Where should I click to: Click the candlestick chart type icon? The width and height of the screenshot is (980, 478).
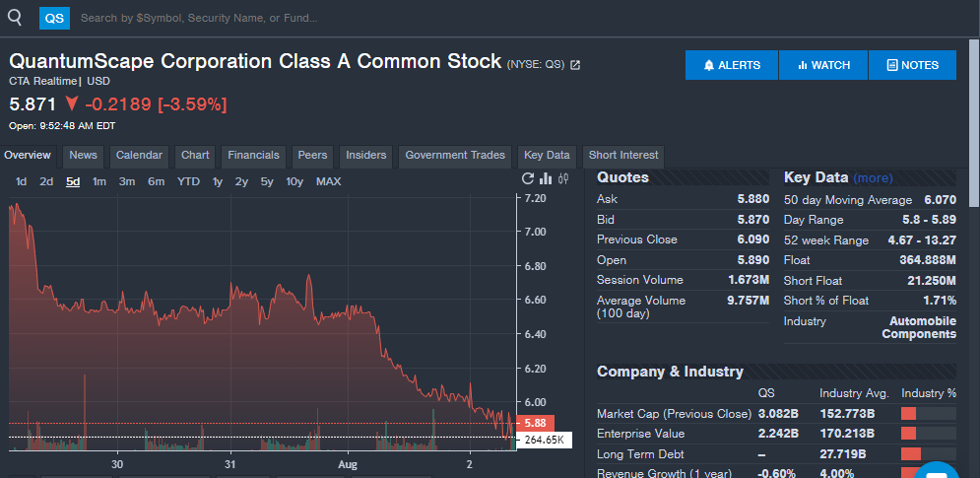[x=563, y=179]
